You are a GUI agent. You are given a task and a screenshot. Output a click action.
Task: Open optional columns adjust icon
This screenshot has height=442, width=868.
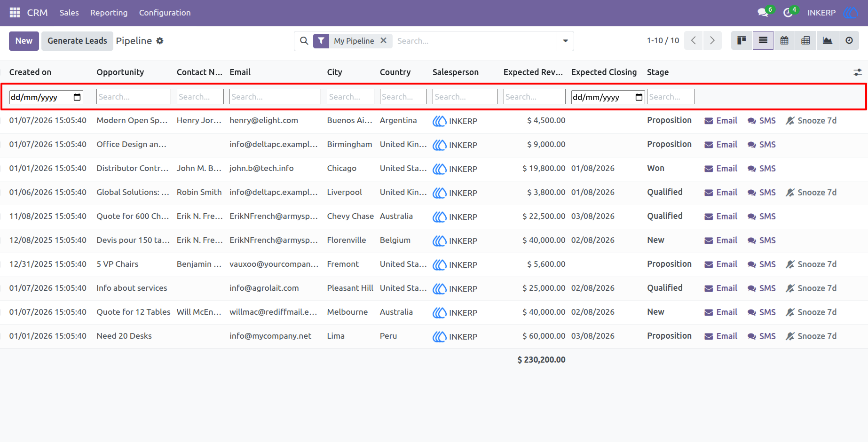(x=858, y=72)
